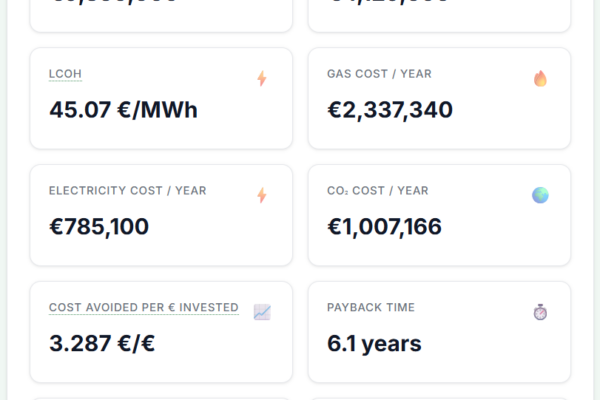Click the stopwatch icon in Payback Time card
The width and height of the screenshot is (600, 400).
tap(540, 312)
